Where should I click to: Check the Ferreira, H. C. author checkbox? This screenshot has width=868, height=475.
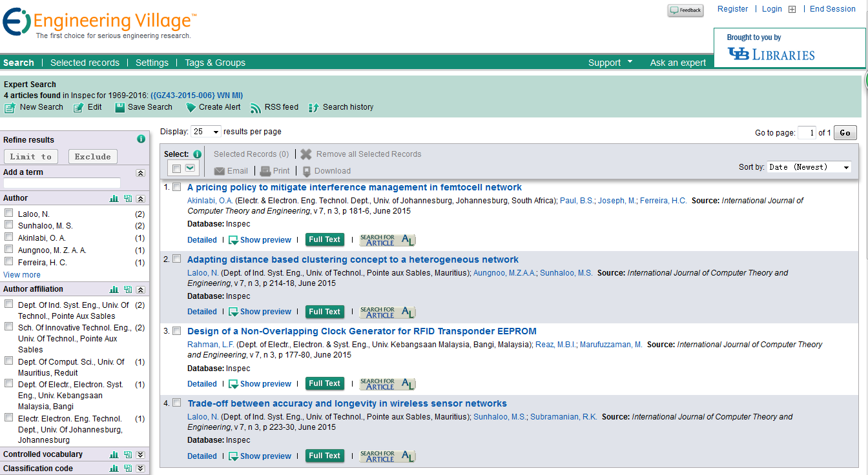coord(9,262)
